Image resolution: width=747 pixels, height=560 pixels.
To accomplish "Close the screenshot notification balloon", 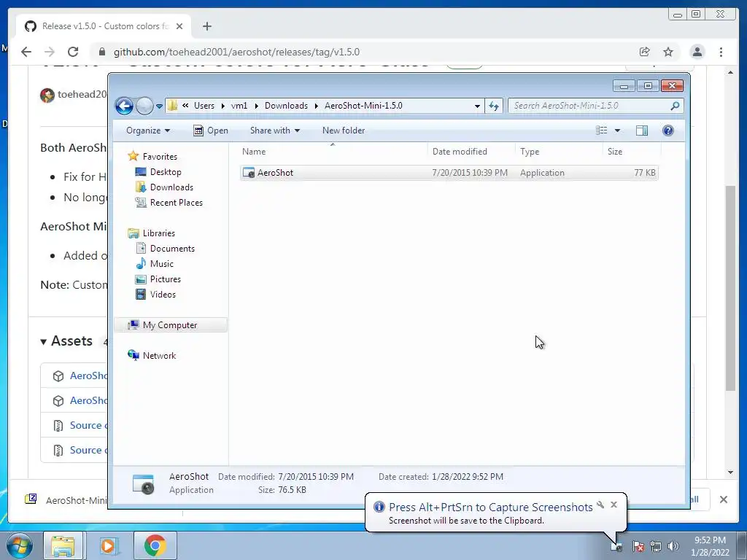I will [614, 505].
